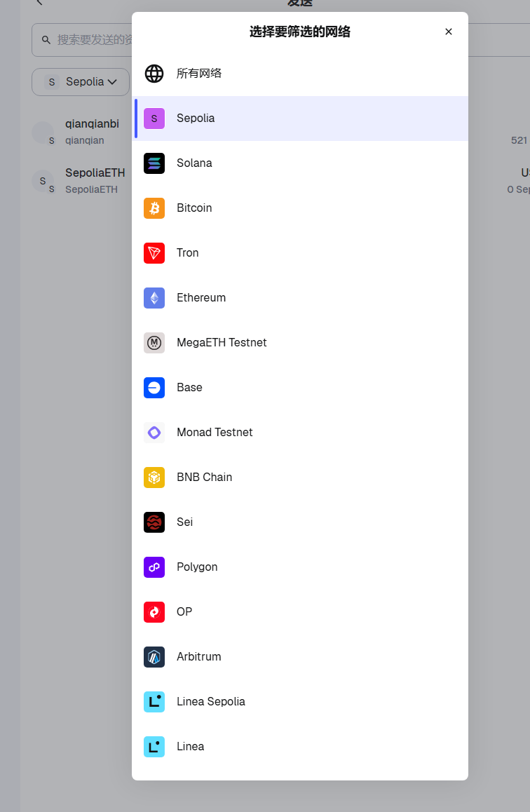Click the globe icon for all networks
This screenshot has height=812, width=530.
(x=154, y=74)
